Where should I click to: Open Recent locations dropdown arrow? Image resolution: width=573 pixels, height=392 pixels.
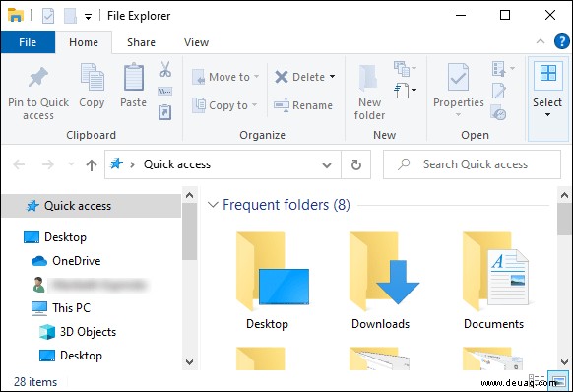coord(71,164)
